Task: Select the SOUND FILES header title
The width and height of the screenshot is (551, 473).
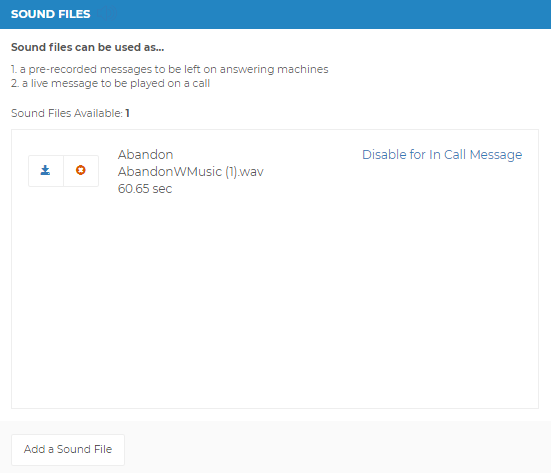Action: click(x=51, y=14)
